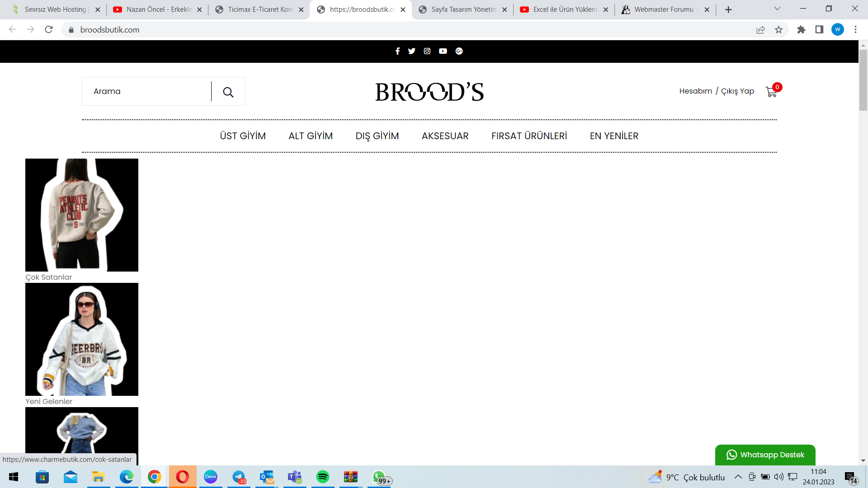Open the Twitter social icon
The height and width of the screenshot is (488, 868).
point(411,51)
